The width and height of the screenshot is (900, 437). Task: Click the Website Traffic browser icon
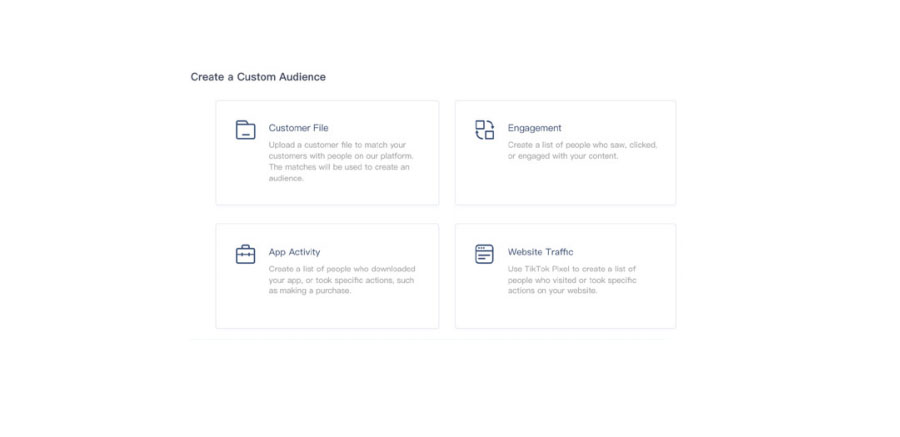[484, 254]
